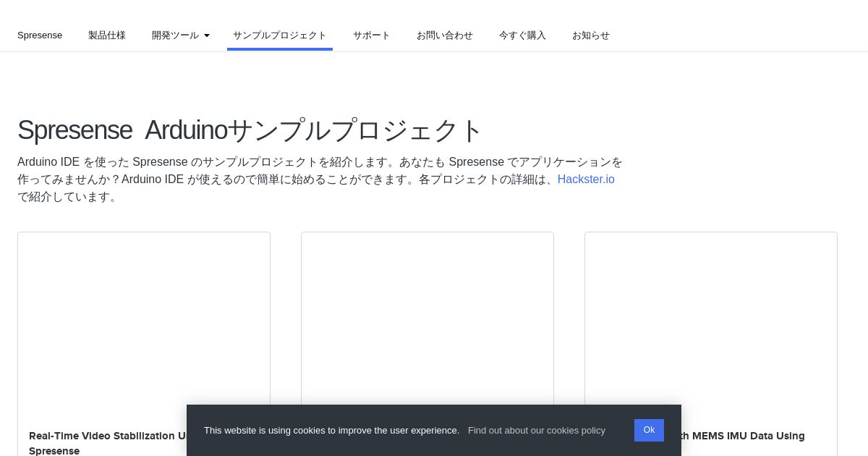Expand the 開発ツール dropdown menu
Viewport: 868px width, 456px height.
point(181,35)
